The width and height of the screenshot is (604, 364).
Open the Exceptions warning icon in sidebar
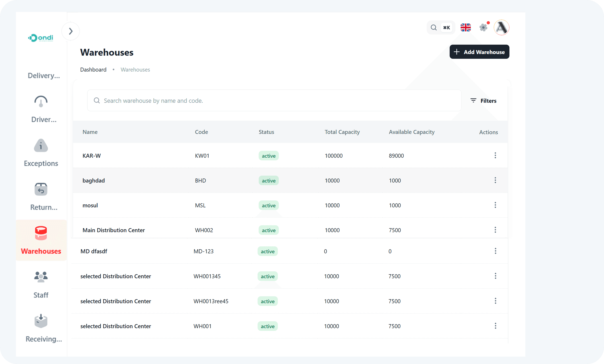click(x=41, y=146)
